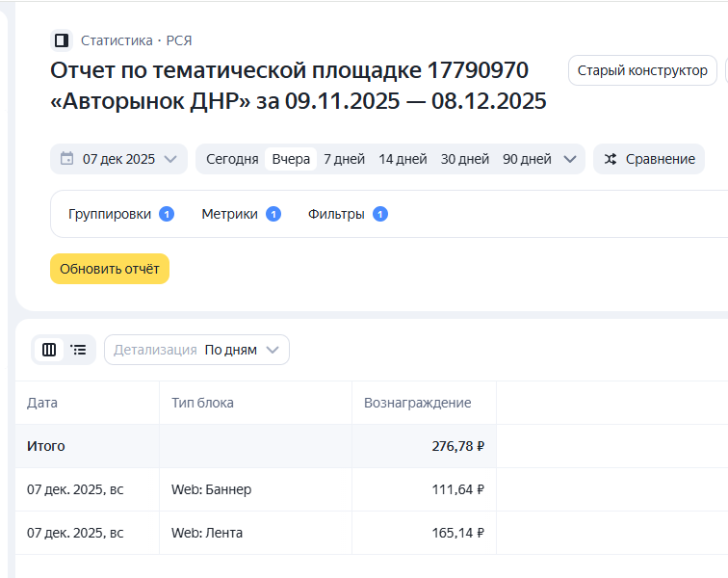
Task: Go to Статистика breadcrumb link
Action: (117, 40)
